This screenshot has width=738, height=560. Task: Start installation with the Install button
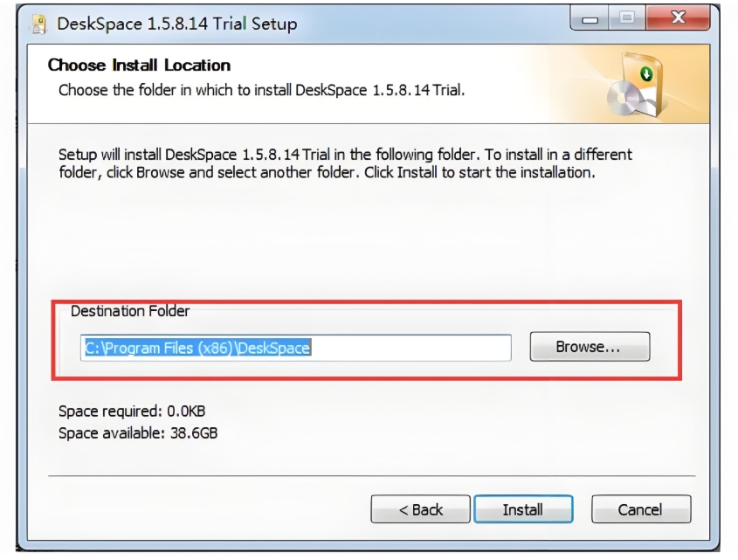(522, 509)
